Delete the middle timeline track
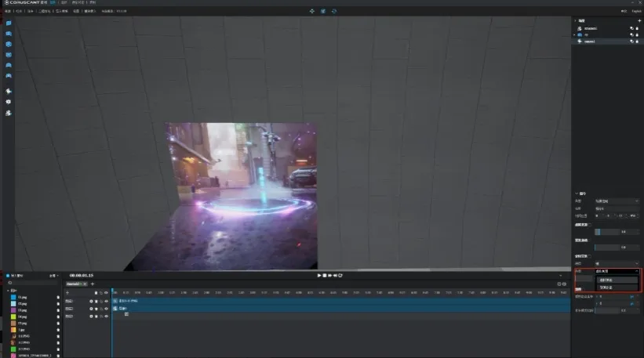This screenshot has width=644, height=358. (96, 309)
